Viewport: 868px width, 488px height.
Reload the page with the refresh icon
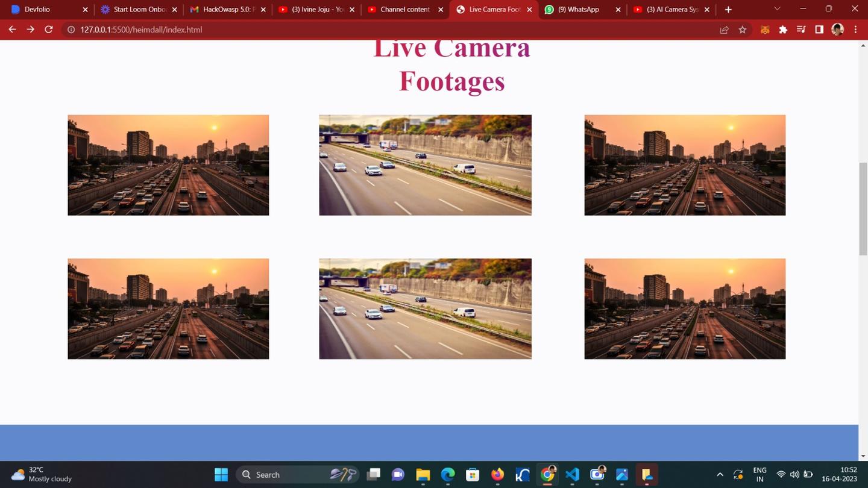click(49, 30)
